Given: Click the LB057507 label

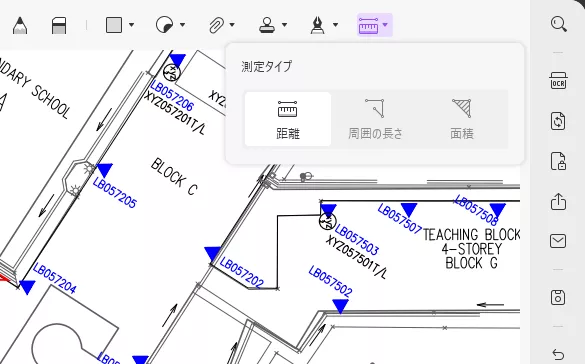Looking at the screenshot, I should click(400, 219).
